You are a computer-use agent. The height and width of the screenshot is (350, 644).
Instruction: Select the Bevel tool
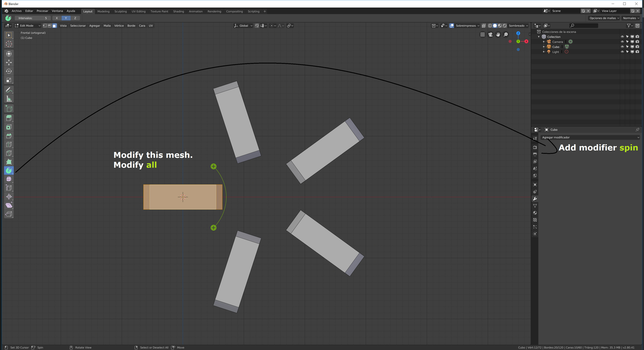[x=9, y=136]
